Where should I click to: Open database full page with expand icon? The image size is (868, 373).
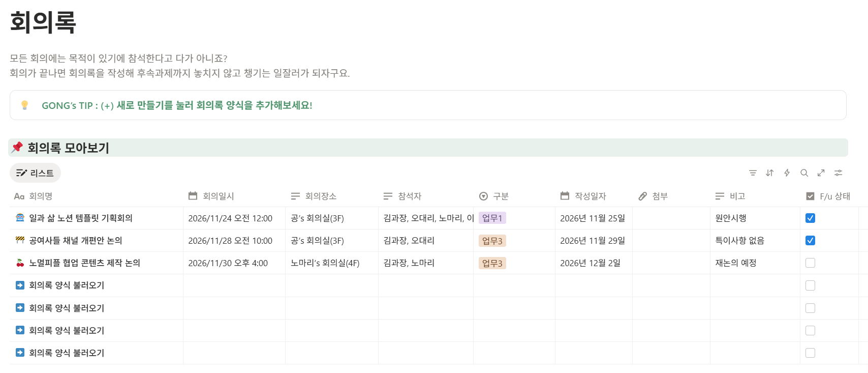click(x=821, y=173)
